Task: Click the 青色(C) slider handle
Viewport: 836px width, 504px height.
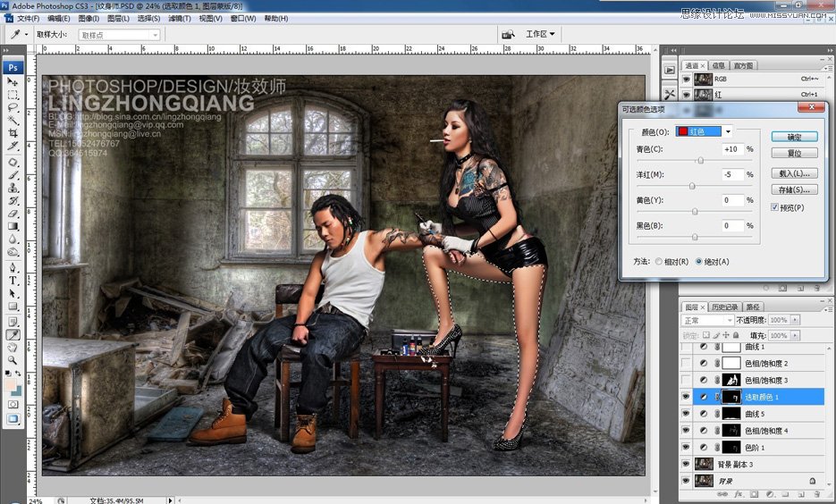Action: pos(700,161)
